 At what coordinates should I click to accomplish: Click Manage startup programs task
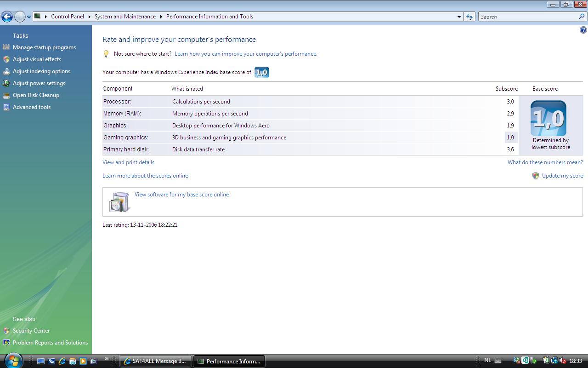pyautogui.click(x=44, y=47)
